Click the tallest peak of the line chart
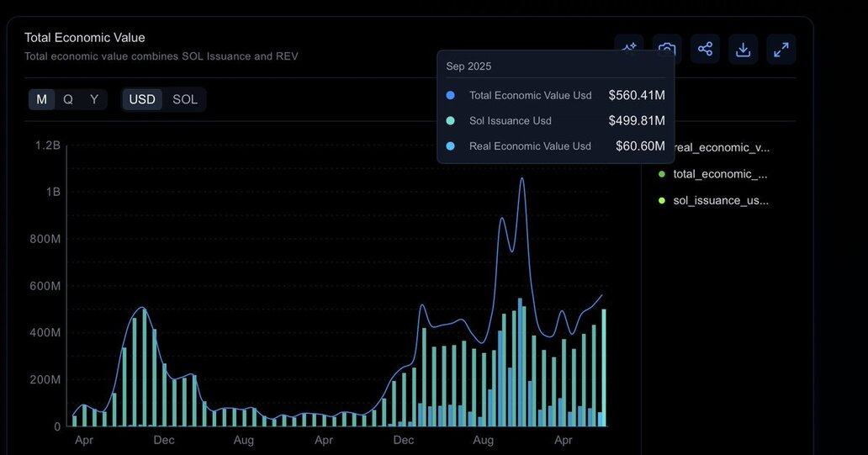The width and height of the screenshot is (868, 455). tap(522, 178)
